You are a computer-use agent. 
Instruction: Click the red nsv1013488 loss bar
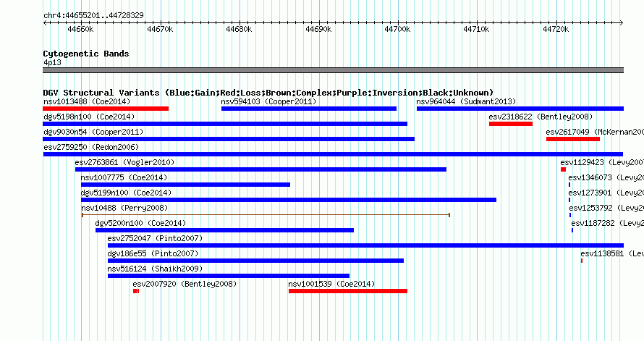pyautogui.click(x=106, y=109)
